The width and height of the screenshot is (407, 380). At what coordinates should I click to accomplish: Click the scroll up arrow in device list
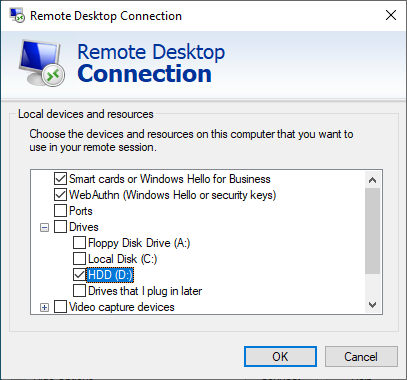[372, 180]
